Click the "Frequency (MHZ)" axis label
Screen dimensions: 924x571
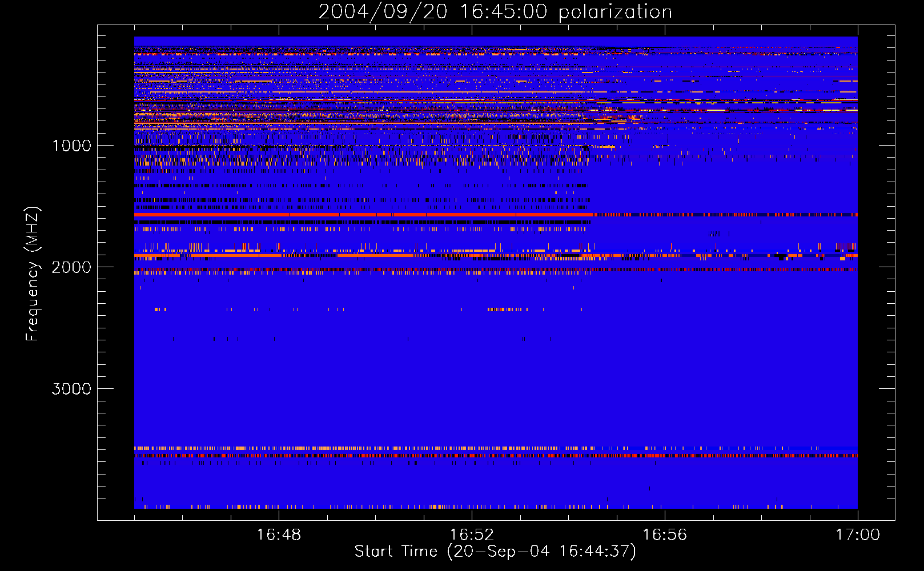[x=33, y=274]
